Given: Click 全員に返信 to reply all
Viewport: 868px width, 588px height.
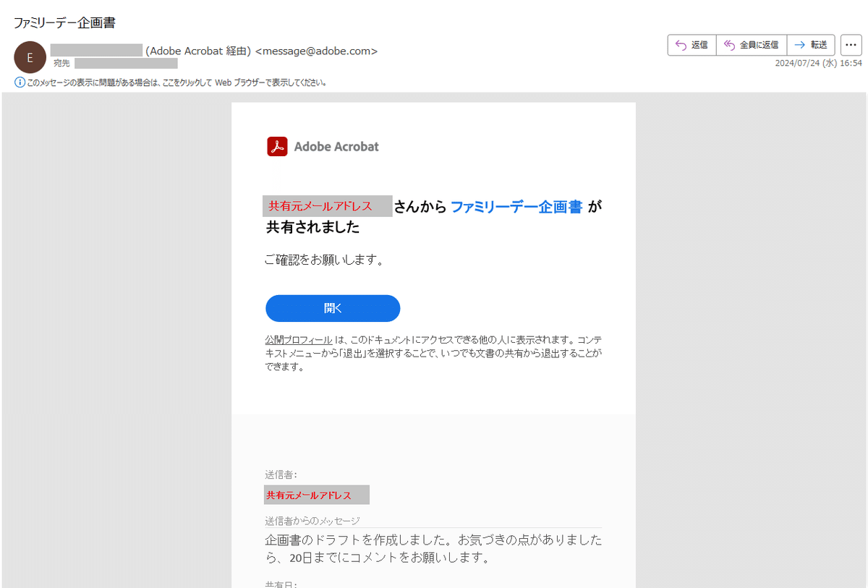Looking at the screenshot, I should click(x=752, y=45).
